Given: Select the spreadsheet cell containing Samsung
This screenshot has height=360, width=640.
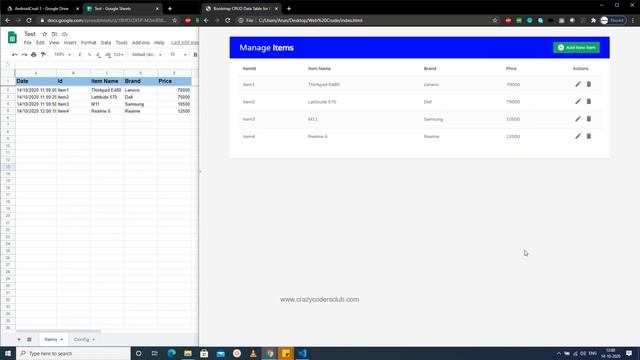Looking at the screenshot, I should coord(140,104).
